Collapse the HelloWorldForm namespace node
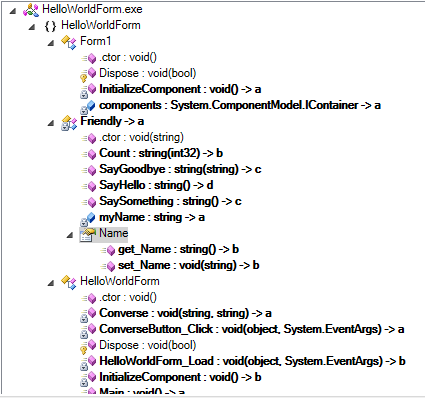This screenshot has width=425, height=398. click(x=32, y=27)
